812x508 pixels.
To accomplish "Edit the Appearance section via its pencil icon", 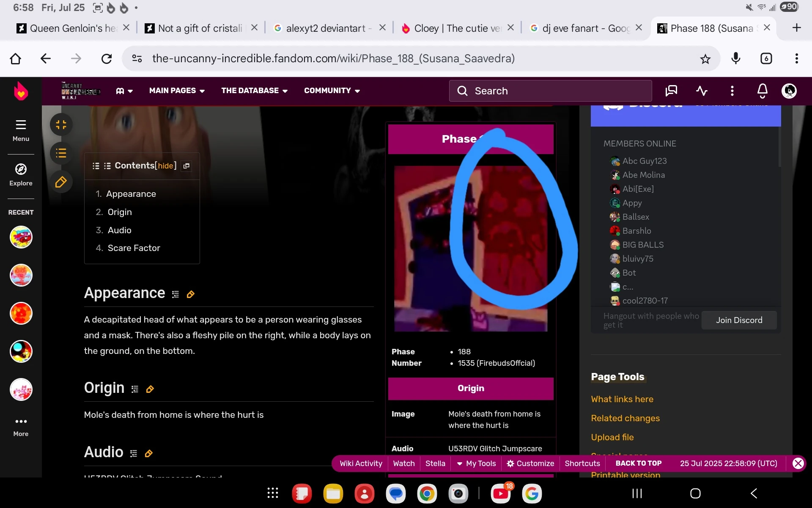I will (x=191, y=294).
